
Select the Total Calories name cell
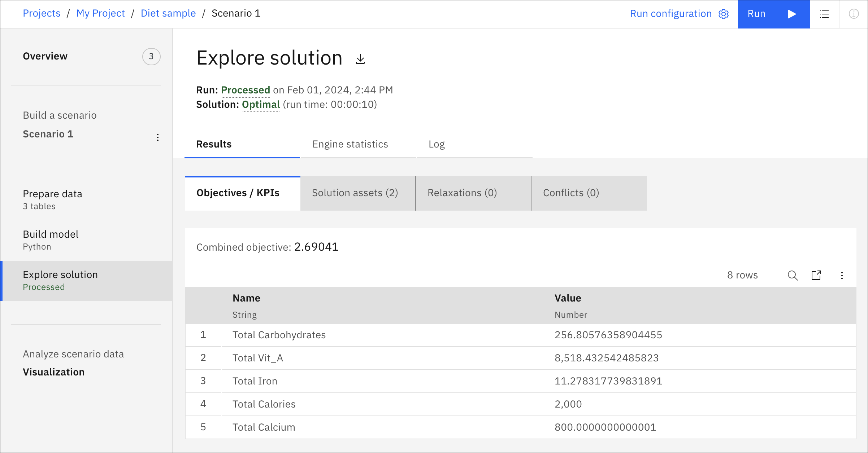pos(264,404)
